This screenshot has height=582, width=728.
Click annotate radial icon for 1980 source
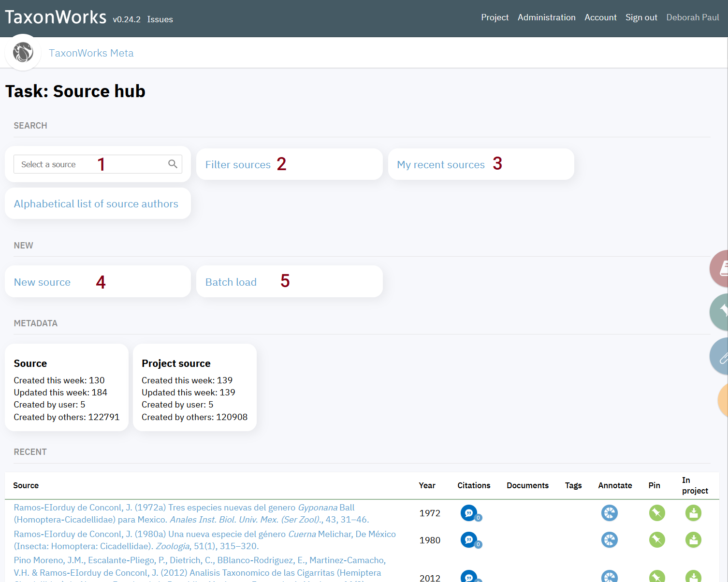609,539
